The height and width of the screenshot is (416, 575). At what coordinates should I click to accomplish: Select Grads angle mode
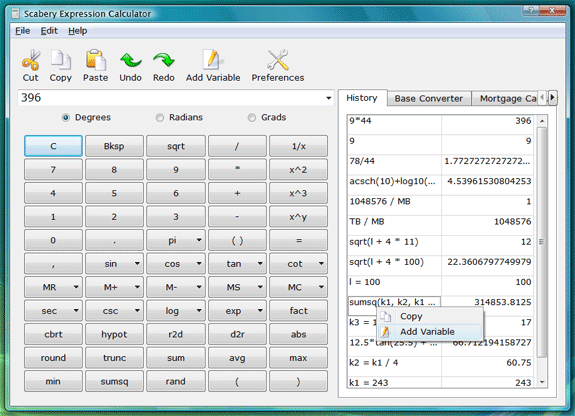[x=267, y=117]
